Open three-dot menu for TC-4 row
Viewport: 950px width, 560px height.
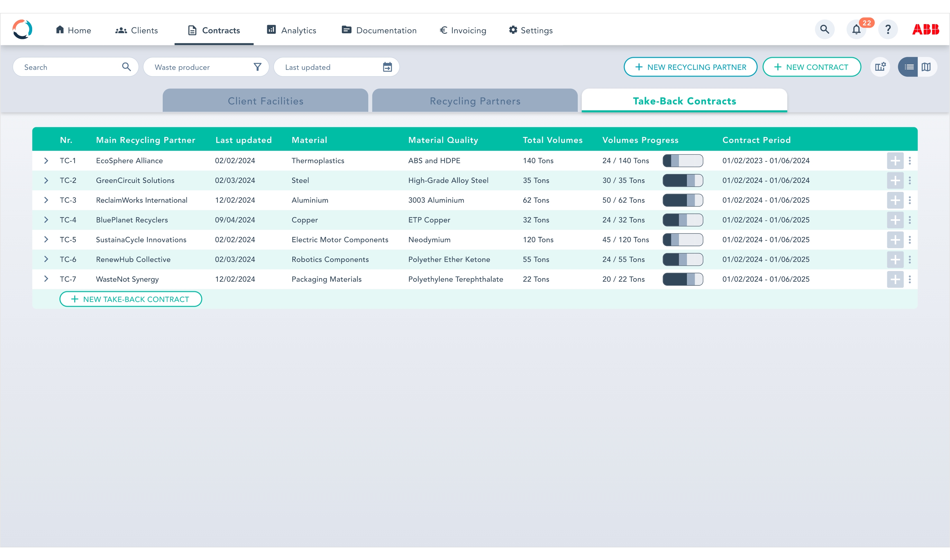[909, 220]
